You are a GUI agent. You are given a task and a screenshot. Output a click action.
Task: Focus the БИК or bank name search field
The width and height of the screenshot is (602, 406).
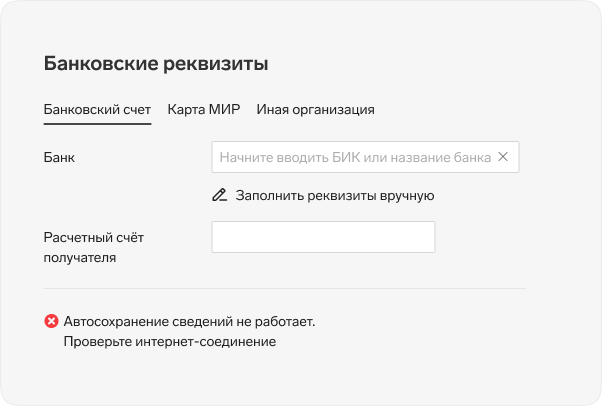(365, 157)
